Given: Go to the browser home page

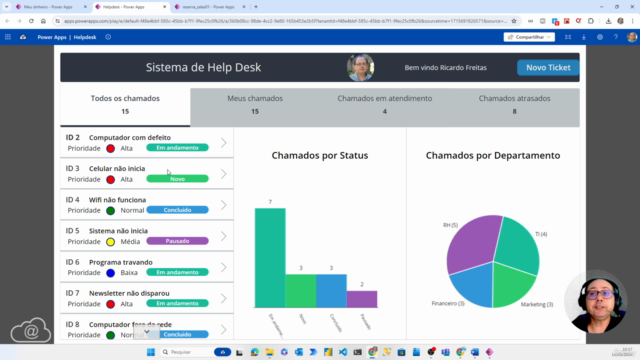Looking at the screenshot, I should 43,21.
